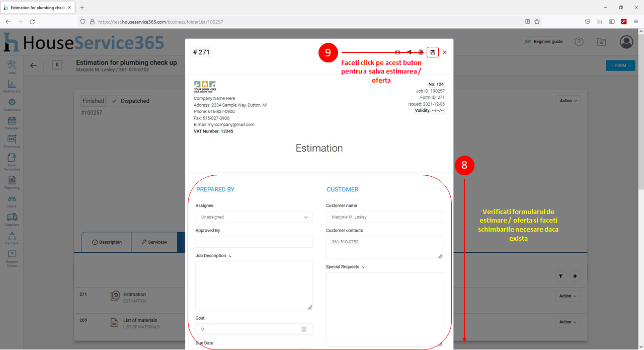Click the Cost input field

point(254,329)
